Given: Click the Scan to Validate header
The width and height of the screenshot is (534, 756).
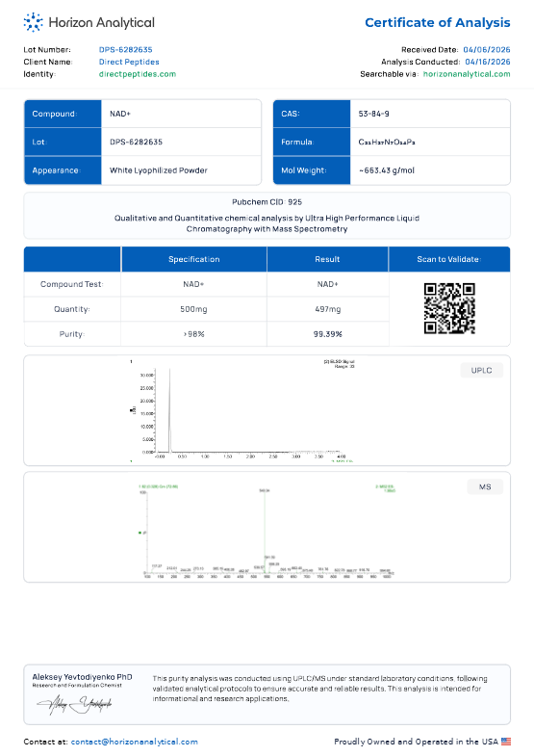Looking at the screenshot, I should pyautogui.click(x=449, y=259).
